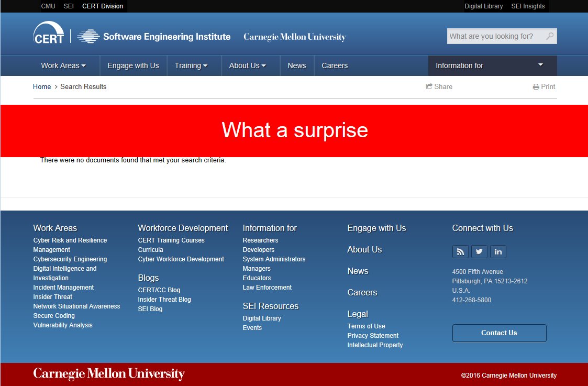This screenshot has width=588, height=386.
Task: Click the CERT logo icon
Action: [49, 32]
